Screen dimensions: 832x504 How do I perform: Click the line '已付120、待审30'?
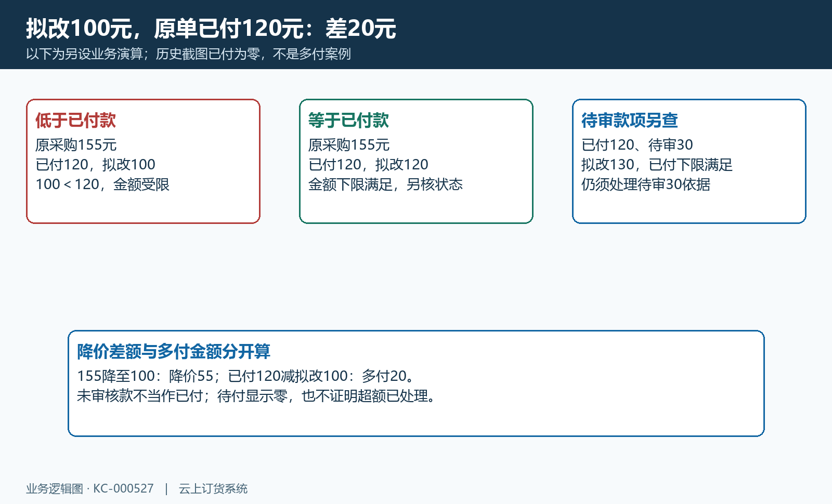[638, 145]
